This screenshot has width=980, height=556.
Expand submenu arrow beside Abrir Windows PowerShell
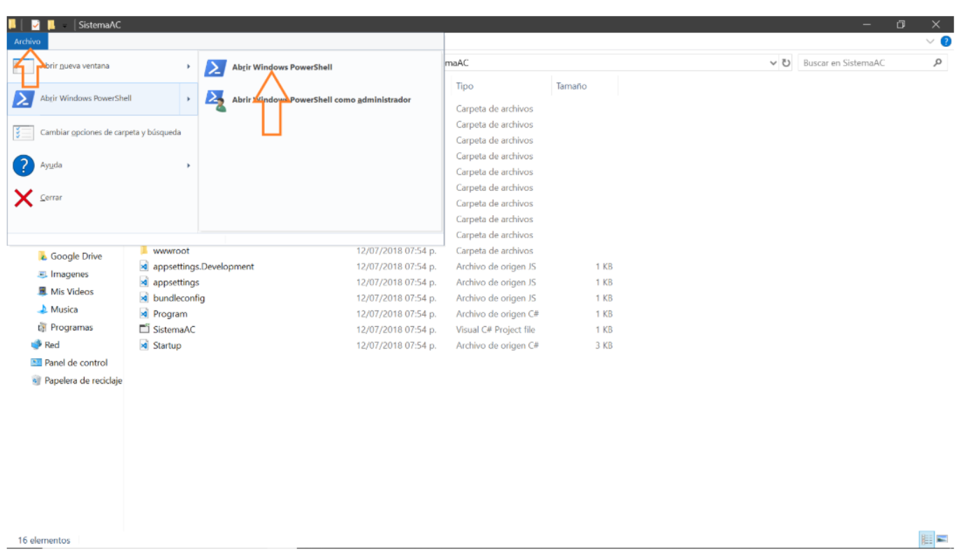coord(189,99)
